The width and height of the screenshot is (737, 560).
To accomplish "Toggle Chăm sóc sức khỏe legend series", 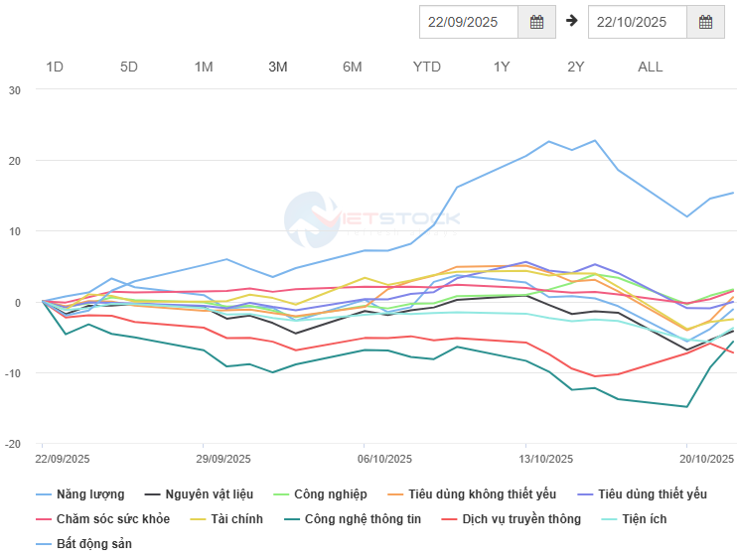I will point(112,518).
